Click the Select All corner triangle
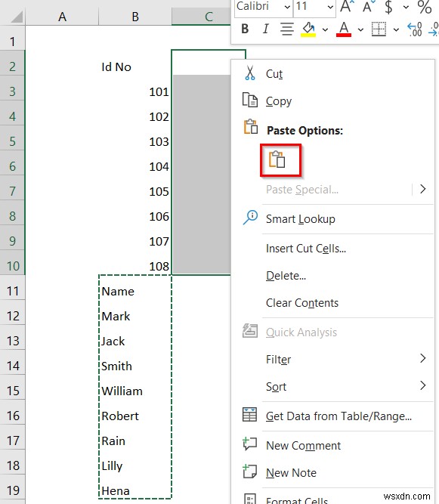The image size is (439, 504). click(17, 17)
